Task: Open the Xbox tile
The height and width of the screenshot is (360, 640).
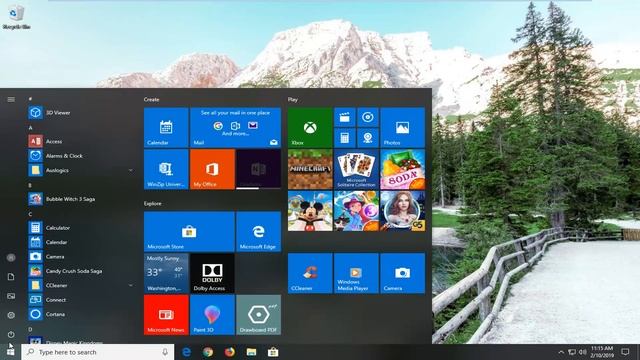Action: (x=310, y=127)
